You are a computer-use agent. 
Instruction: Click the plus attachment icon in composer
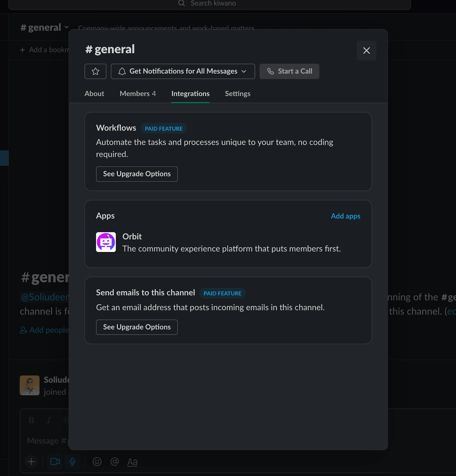tap(31, 461)
